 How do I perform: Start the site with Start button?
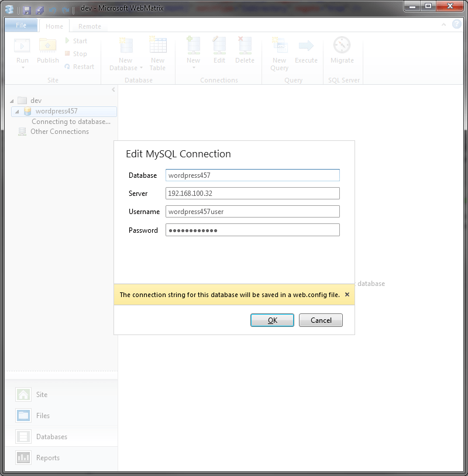point(76,41)
